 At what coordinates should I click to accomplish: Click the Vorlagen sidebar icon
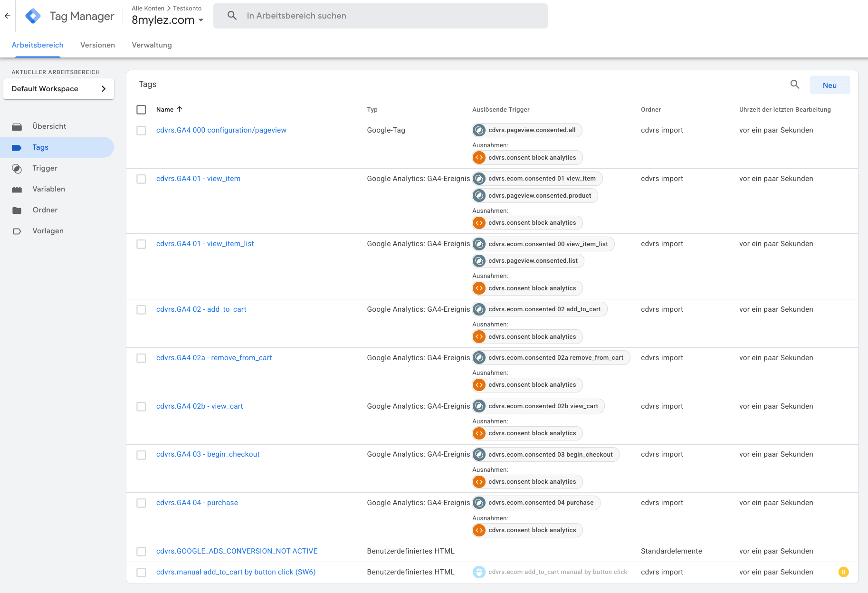18,230
